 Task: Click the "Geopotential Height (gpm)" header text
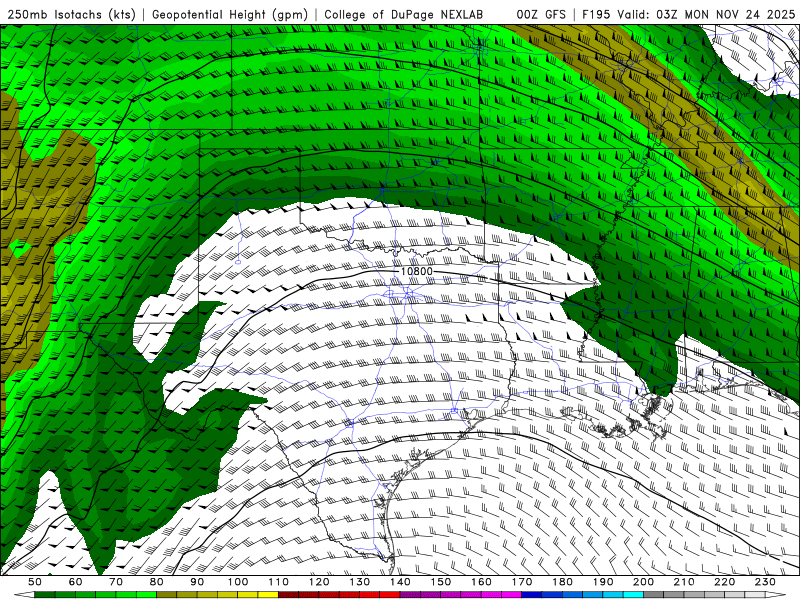230,14
